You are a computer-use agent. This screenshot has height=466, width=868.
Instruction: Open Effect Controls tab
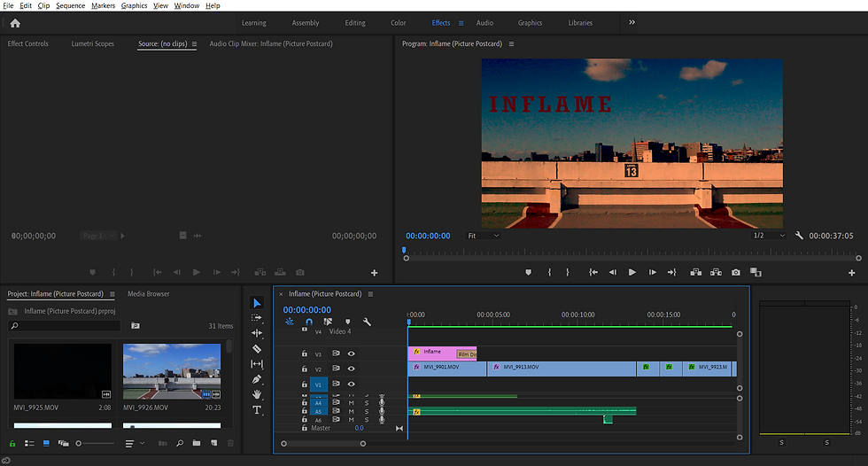[27, 43]
